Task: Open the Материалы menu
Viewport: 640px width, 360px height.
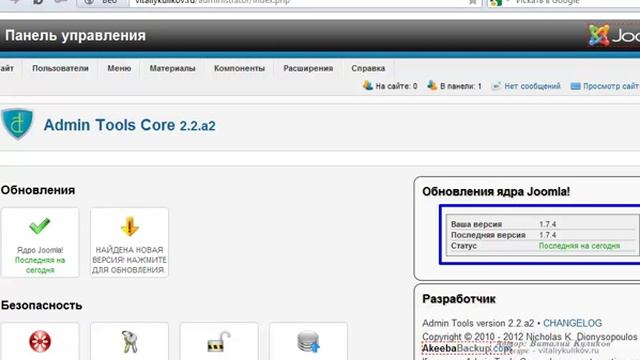Action: click(x=172, y=69)
